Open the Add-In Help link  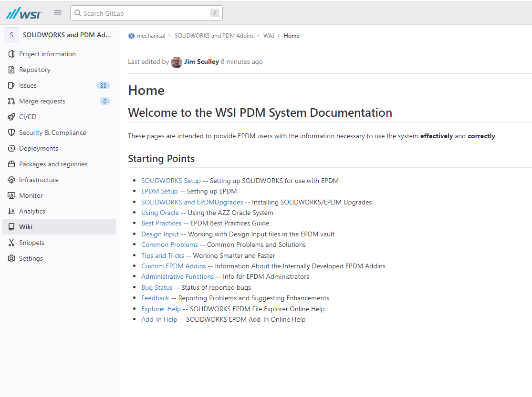(159, 319)
